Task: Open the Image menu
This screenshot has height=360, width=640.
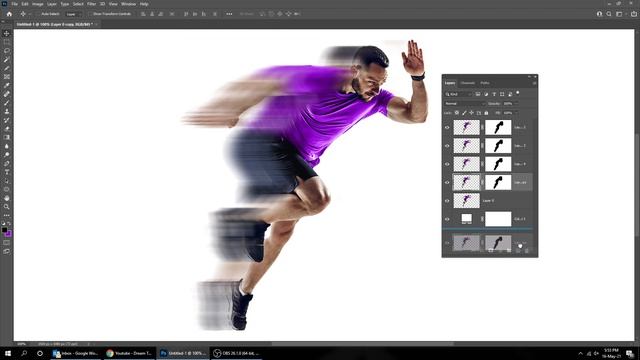Action: [x=38, y=4]
